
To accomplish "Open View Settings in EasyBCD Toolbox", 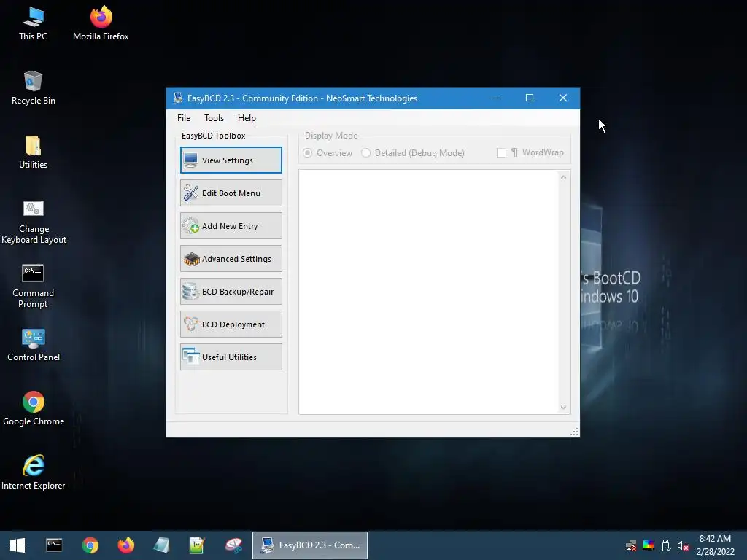I will pos(231,160).
